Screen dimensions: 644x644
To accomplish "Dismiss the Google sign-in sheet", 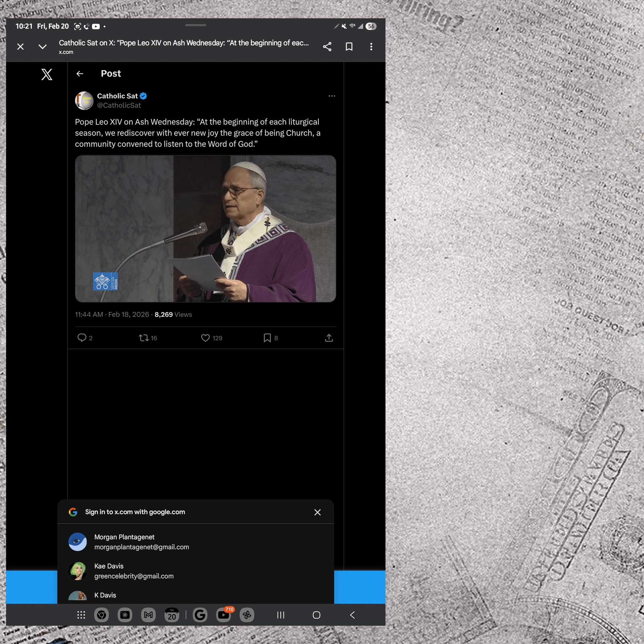I will tap(317, 512).
